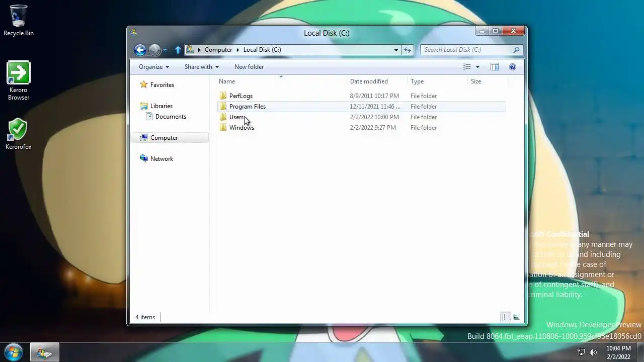Open the view options dropdown arrow
This screenshot has height=362, width=644.
tap(477, 67)
